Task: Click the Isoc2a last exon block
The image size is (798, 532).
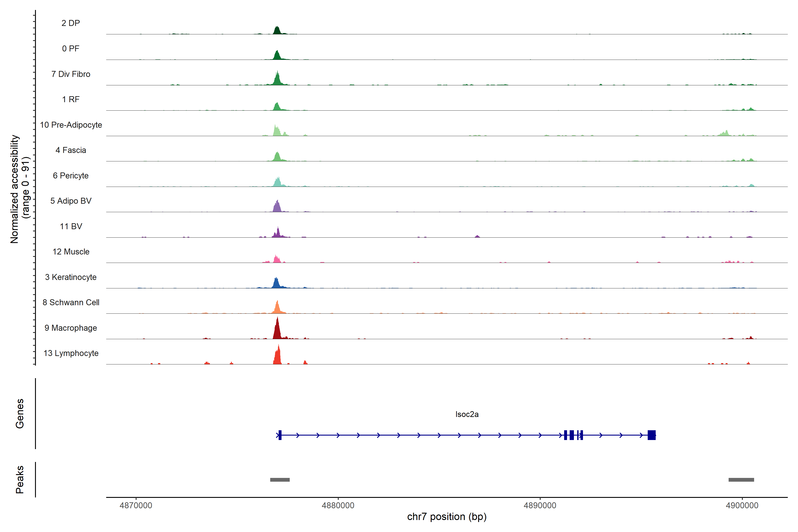Action: click(651, 435)
